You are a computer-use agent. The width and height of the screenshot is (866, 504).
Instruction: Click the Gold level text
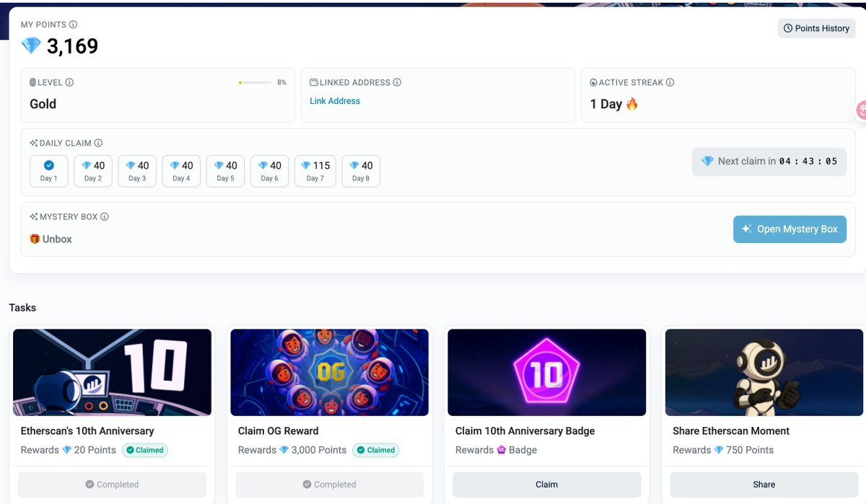tap(43, 104)
